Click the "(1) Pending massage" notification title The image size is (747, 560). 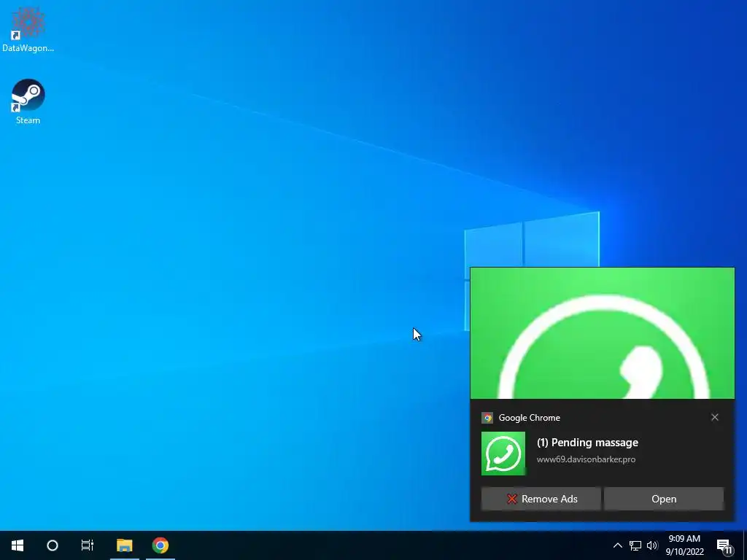click(x=587, y=443)
